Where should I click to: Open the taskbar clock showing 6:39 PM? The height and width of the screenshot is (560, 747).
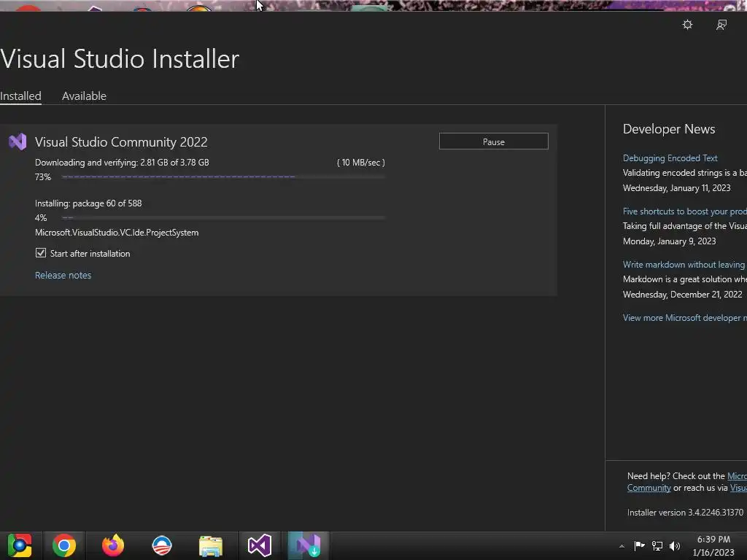pyautogui.click(x=713, y=545)
